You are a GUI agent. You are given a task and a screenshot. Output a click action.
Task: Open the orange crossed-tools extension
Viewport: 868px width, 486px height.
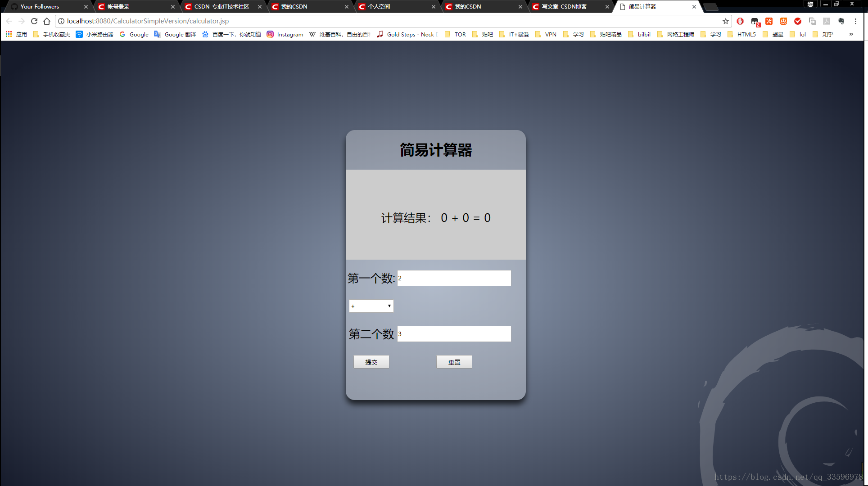click(x=769, y=21)
